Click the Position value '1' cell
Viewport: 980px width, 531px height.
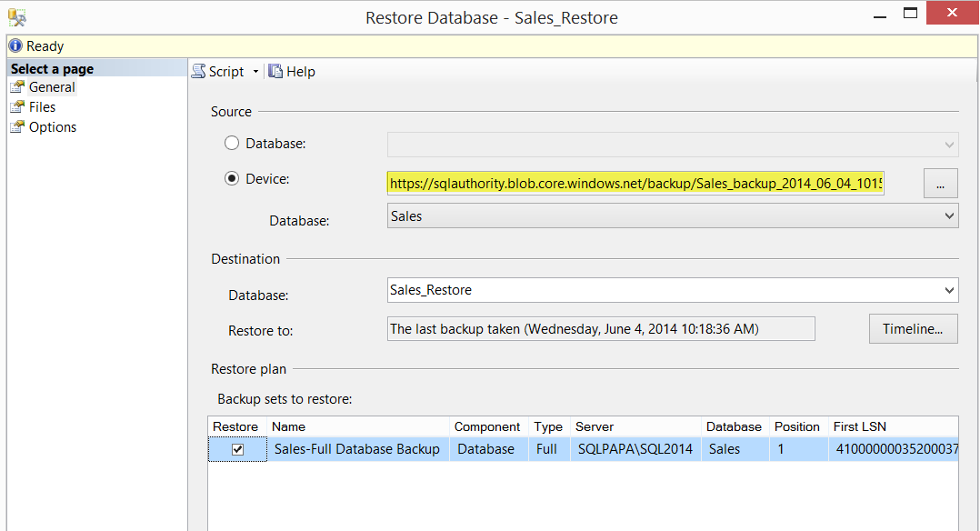[x=799, y=449]
